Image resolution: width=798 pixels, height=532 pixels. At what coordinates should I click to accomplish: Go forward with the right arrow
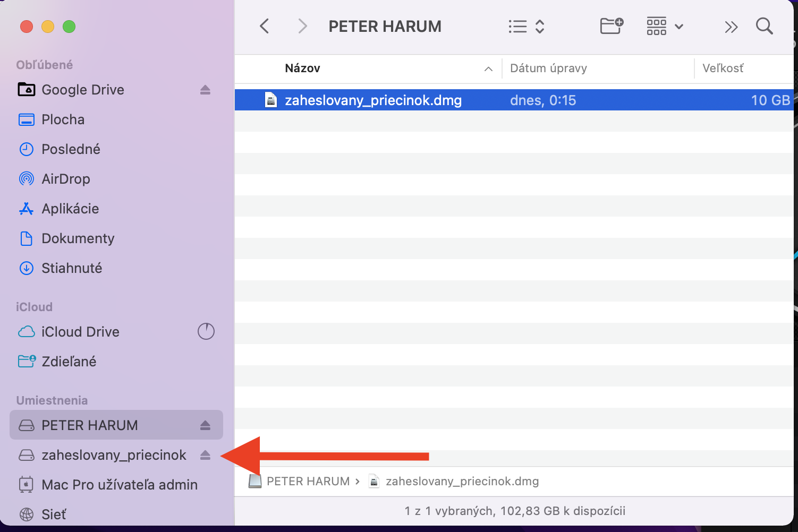tap(302, 26)
